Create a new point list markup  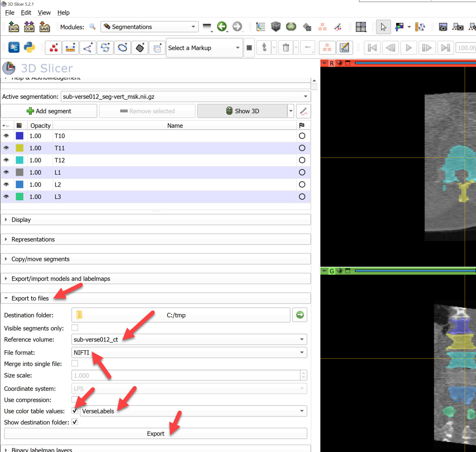[x=53, y=47]
